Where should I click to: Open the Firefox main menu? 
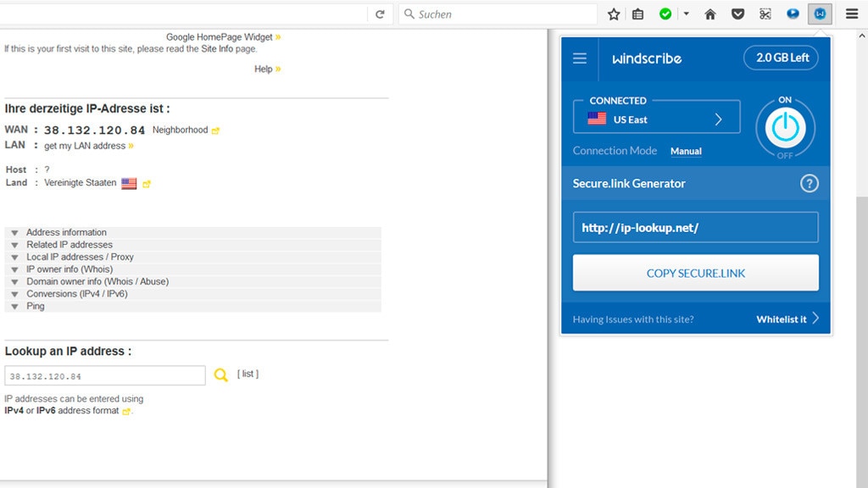[x=852, y=14]
